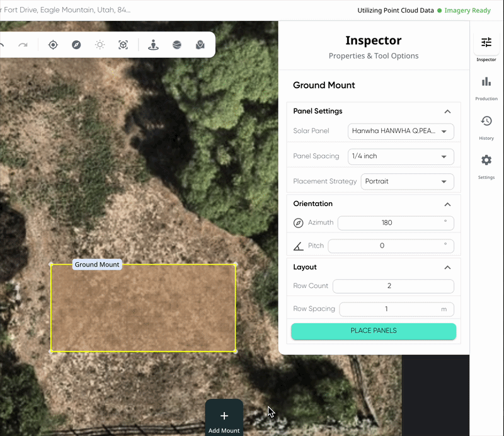Toggle the 3D cube view icon

pos(123,45)
